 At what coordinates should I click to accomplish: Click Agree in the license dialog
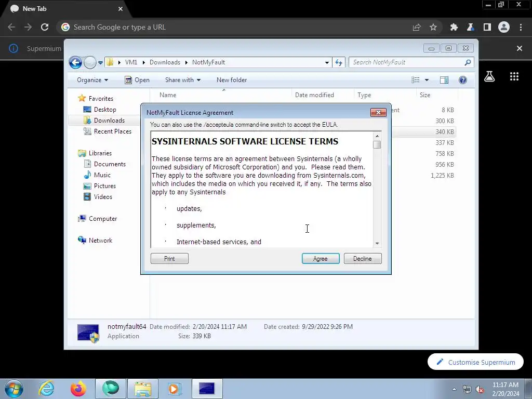[320, 259]
